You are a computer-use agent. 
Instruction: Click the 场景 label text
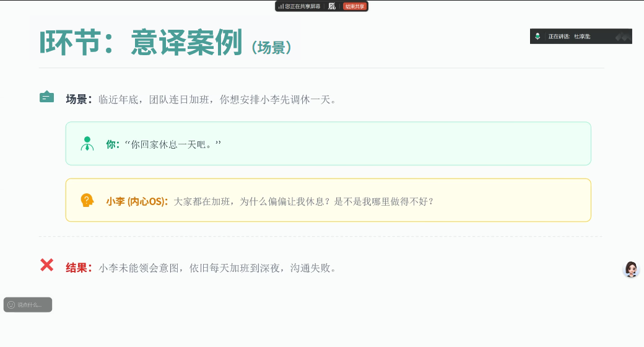pyautogui.click(x=79, y=99)
